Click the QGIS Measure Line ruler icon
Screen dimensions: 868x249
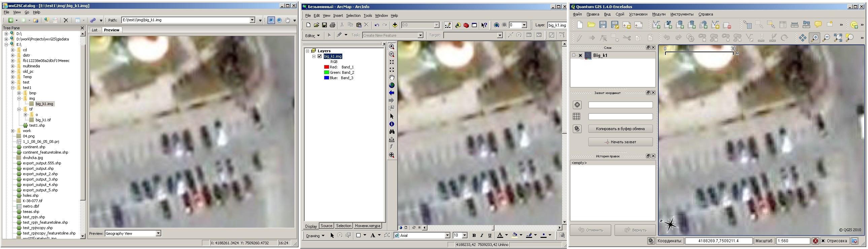795,25
